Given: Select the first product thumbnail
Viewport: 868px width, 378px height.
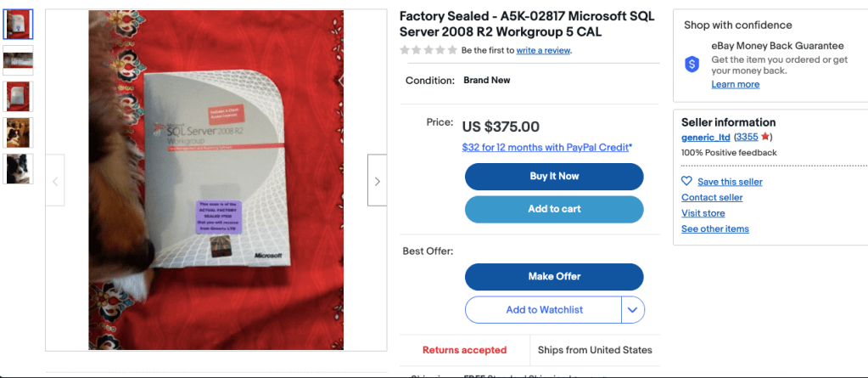Looking at the screenshot, I should 19,25.
